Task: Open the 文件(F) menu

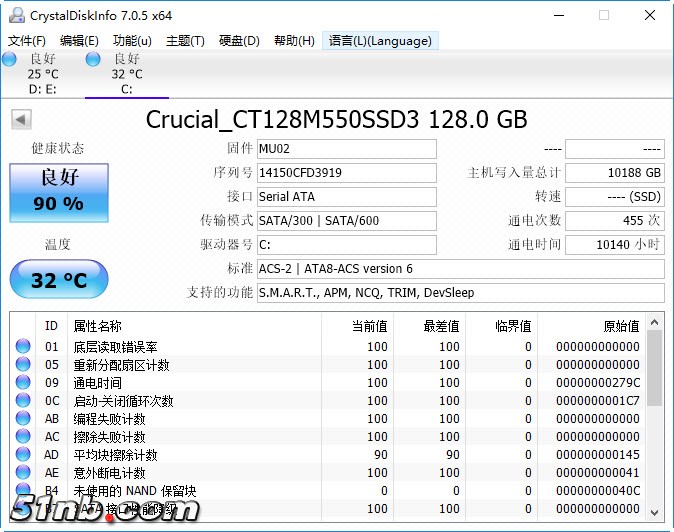Action: pos(27,41)
